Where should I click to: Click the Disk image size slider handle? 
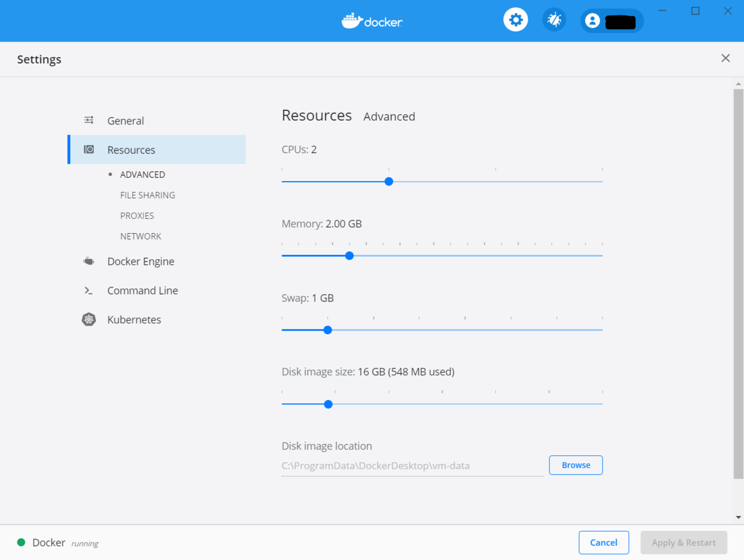pyautogui.click(x=329, y=404)
